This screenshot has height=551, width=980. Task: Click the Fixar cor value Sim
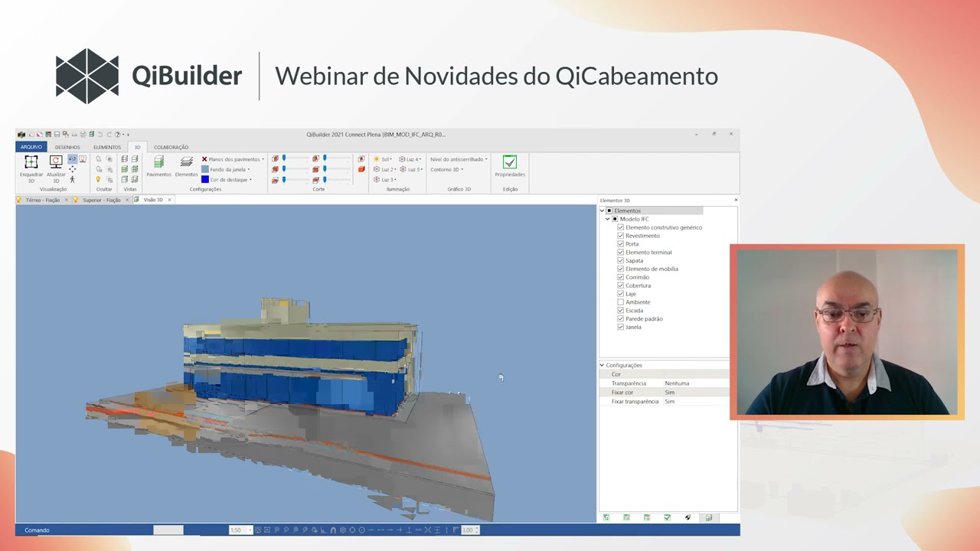[670, 393]
